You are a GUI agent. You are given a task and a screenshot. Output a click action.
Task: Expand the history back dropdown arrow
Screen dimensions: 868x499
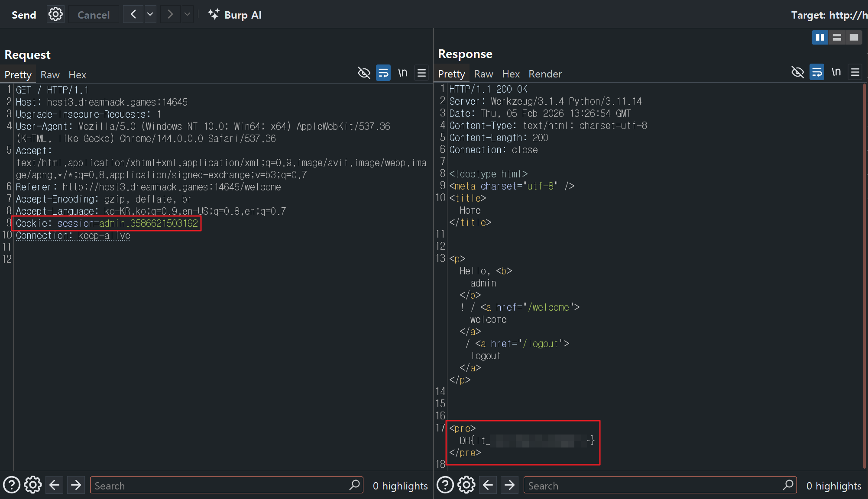150,15
